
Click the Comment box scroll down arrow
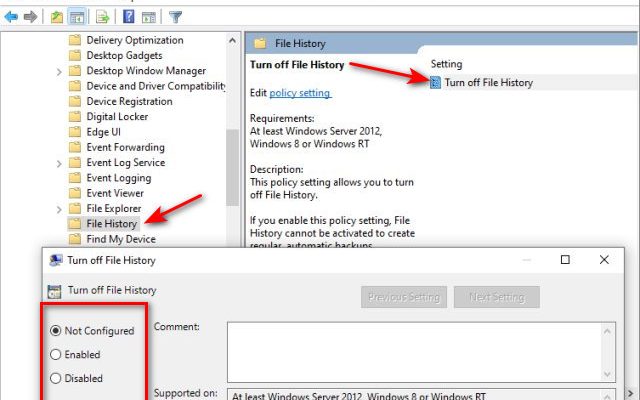[x=607, y=374]
